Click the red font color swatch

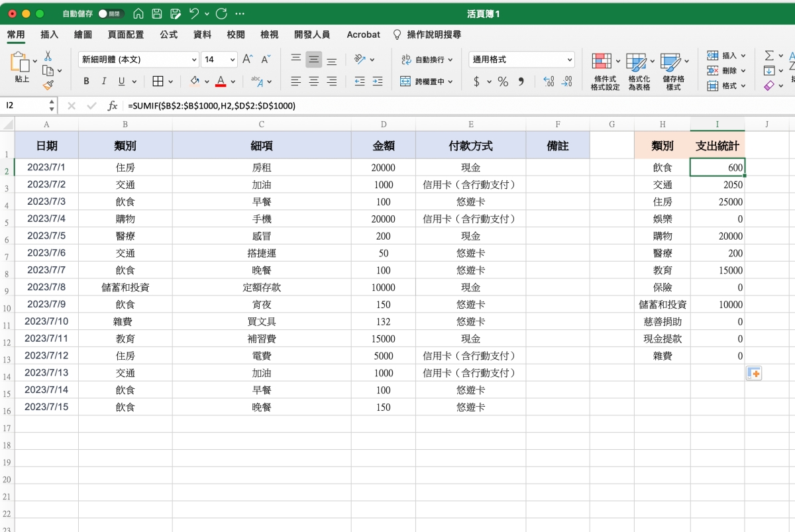click(221, 81)
